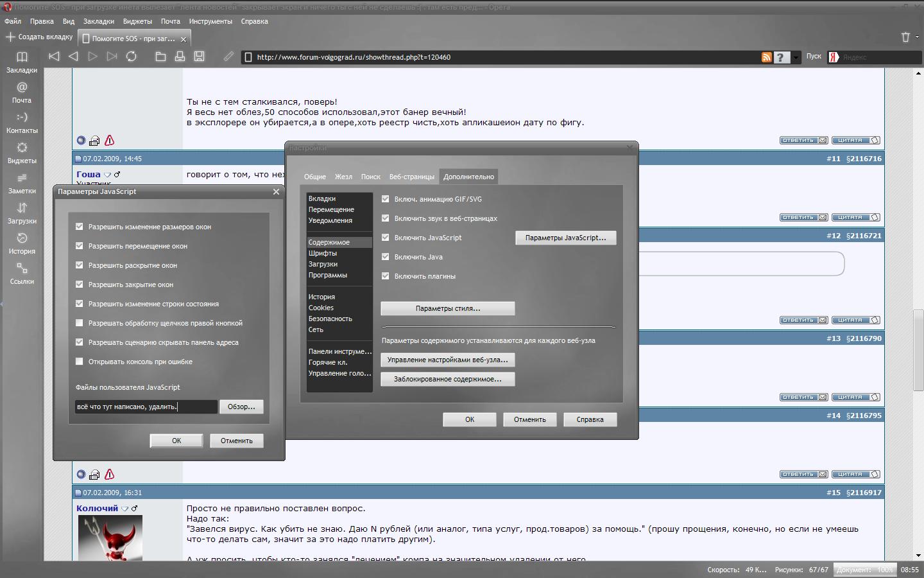Image resolution: width=924 pixels, height=578 pixels.
Task: Click the open-file folder toolbar icon
Action: [x=161, y=57]
